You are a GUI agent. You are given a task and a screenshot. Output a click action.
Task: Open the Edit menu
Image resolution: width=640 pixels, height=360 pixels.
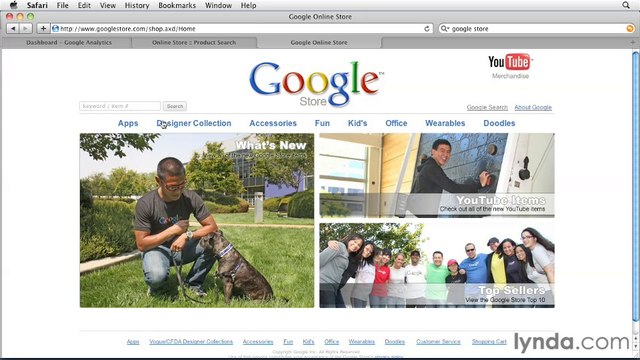click(x=84, y=5)
